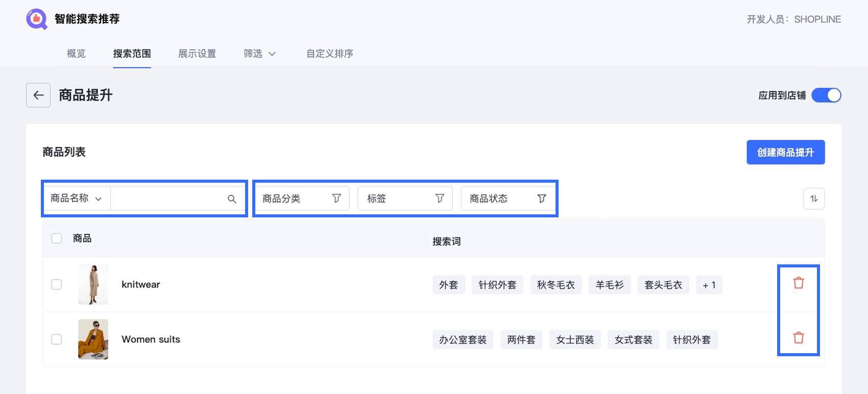This screenshot has height=394, width=868.
Task: Switch to the 概览 tab
Action: point(76,54)
